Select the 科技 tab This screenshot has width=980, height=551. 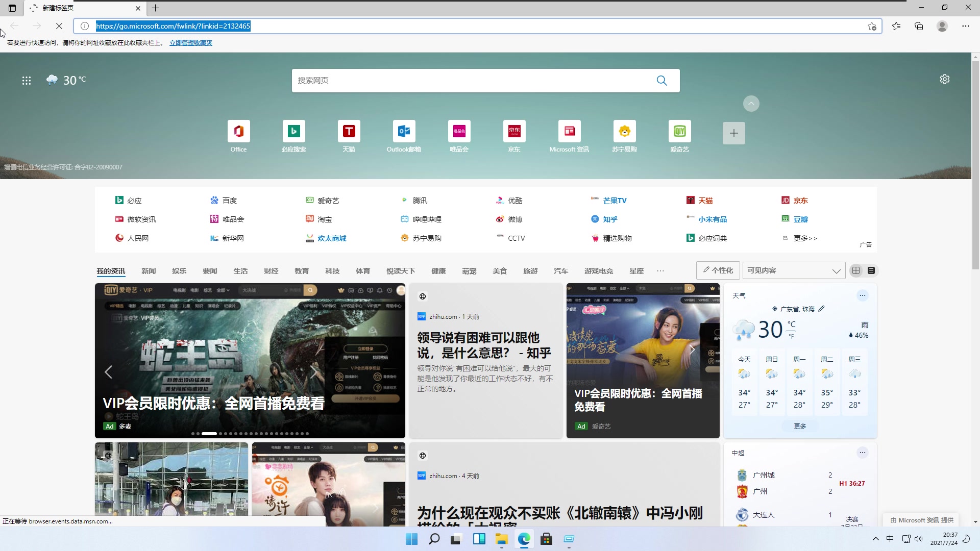click(332, 271)
